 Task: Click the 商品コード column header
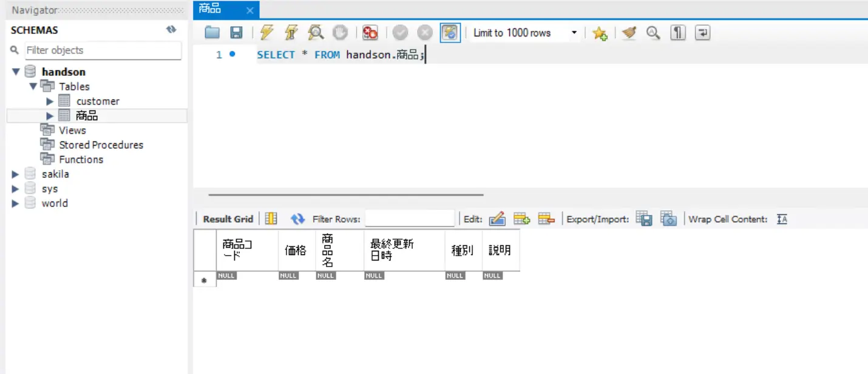[248, 250]
